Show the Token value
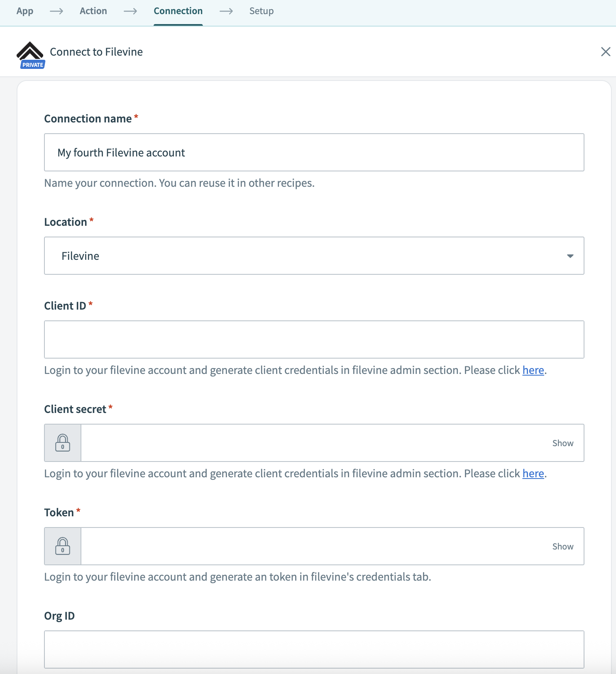Image resolution: width=616 pixels, height=674 pixels. [x=562, y=546]
